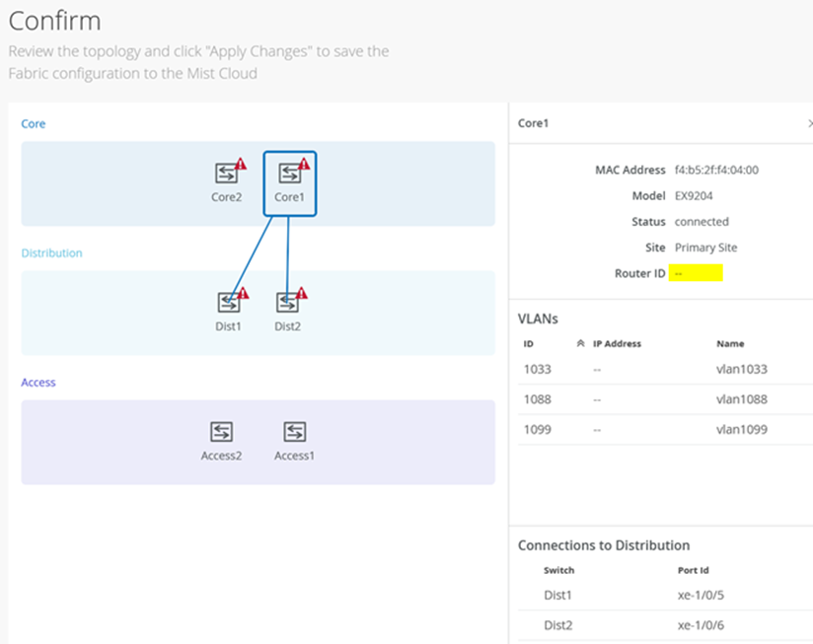Click the warning badge on Core2
Viewport: 813px width, 644px height.
(x=241, y=164)
